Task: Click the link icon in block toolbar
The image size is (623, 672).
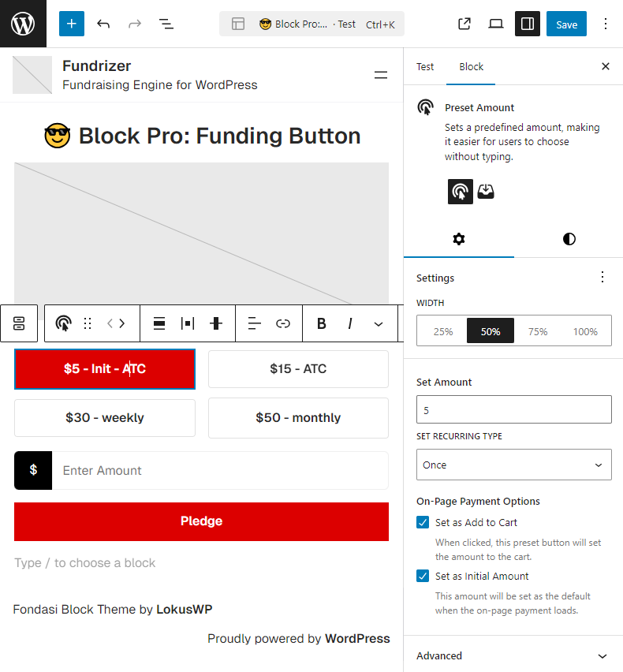Action: (x=283, y=323)
